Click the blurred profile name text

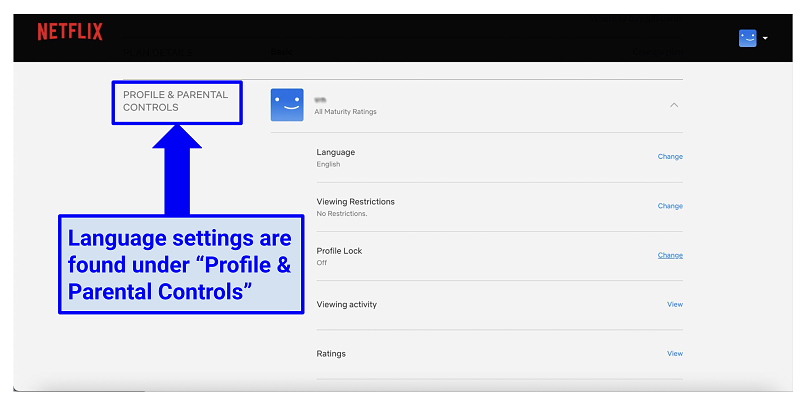(x=320, y=100)
